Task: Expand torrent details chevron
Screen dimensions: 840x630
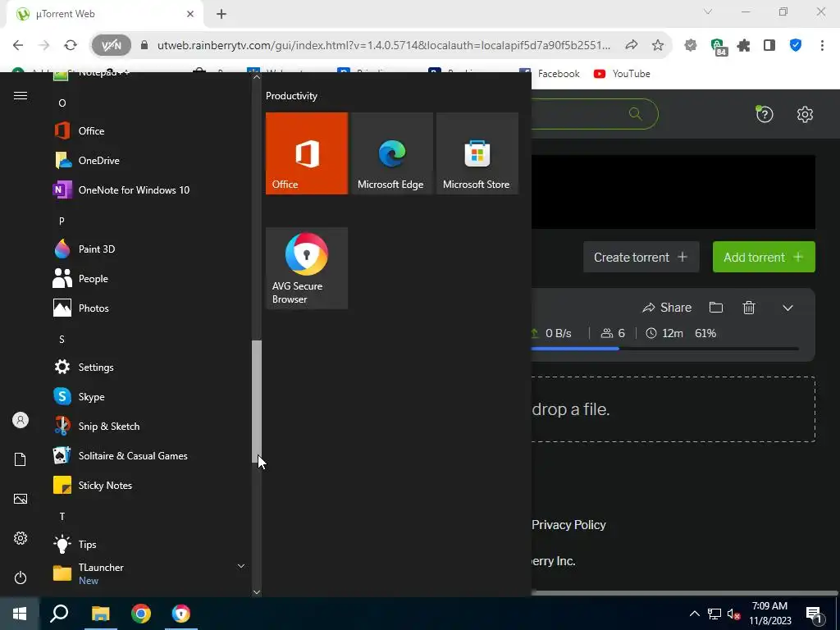Action: click(x=787, y=308)
